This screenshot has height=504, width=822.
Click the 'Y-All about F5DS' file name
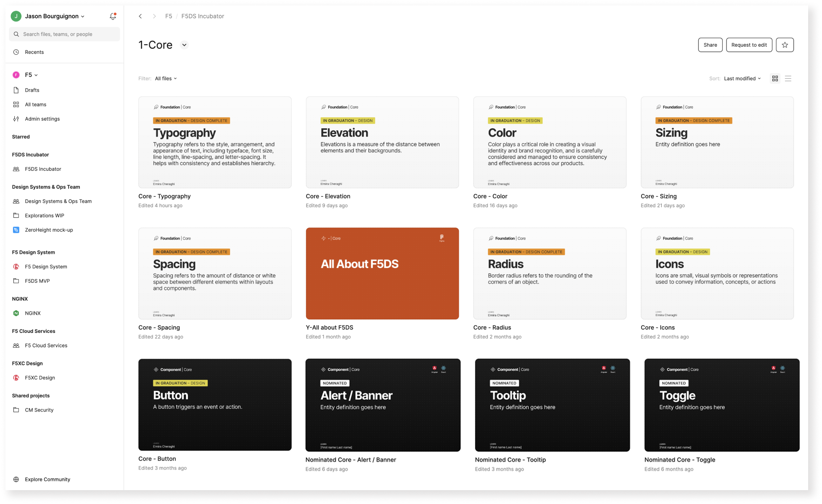(x=329, y=327)
